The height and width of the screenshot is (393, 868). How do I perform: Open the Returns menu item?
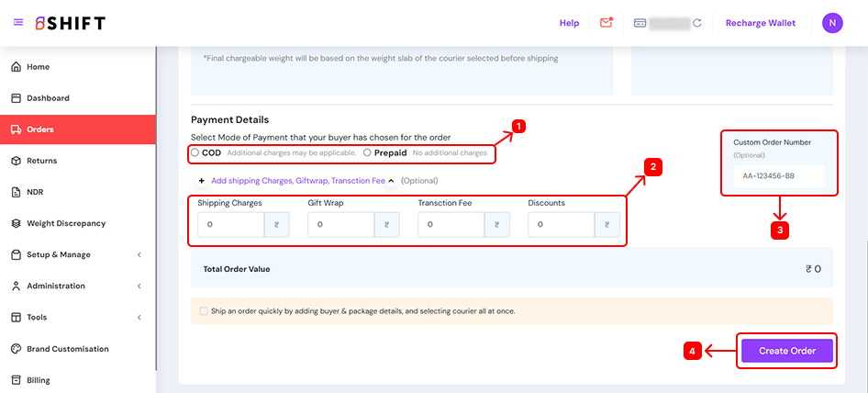(x=41, y=161)
